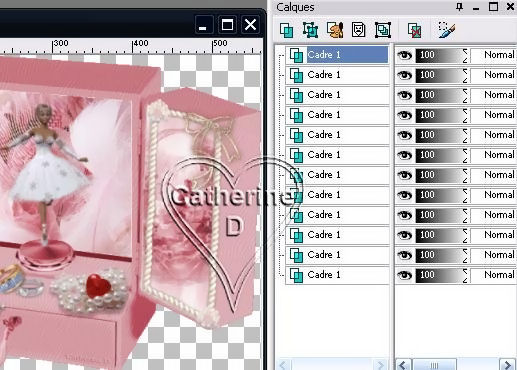
Task: Maximize the Calques panel
Action: (x=493, y=7)
